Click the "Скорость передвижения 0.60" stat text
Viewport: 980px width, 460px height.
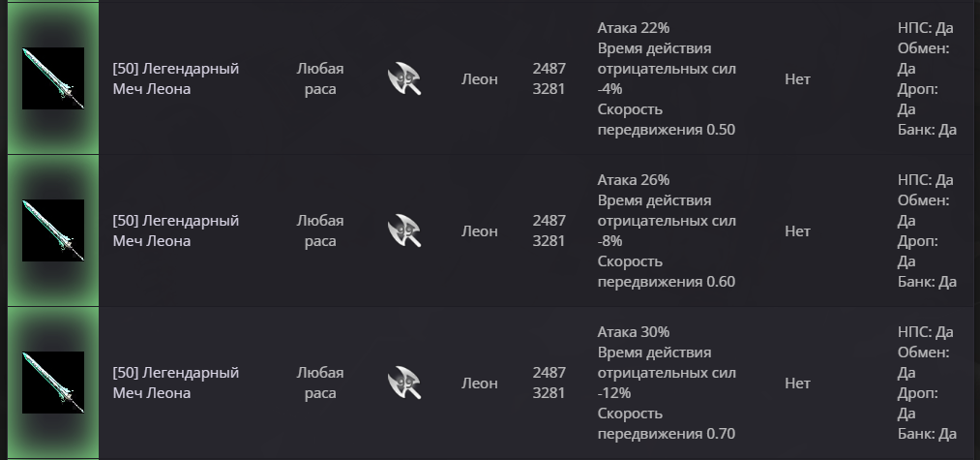(x=666, y=272)
